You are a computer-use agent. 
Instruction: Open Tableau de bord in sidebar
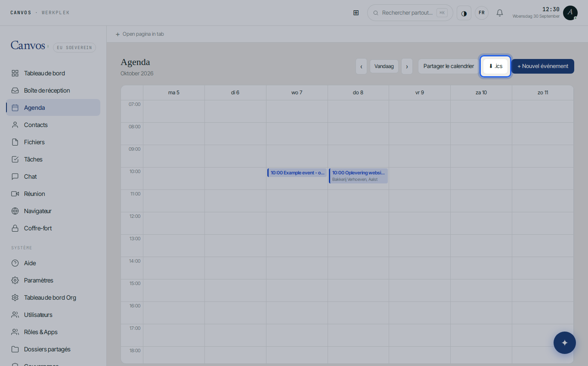53,73
